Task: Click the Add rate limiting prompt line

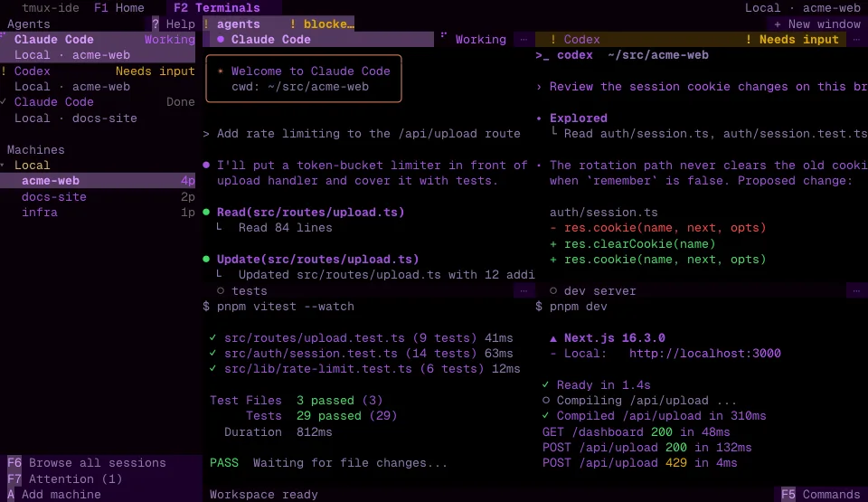Action: (362, 134)
